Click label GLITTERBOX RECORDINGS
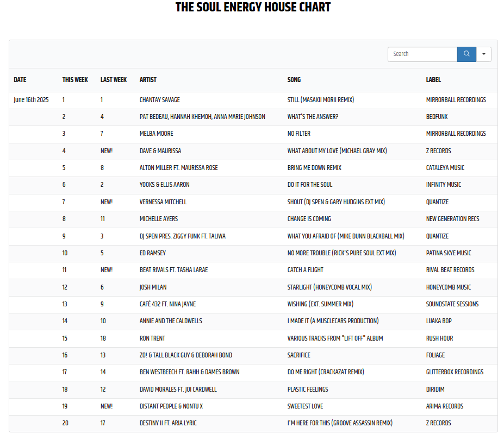504x440 pixels. tap(455, 372)
